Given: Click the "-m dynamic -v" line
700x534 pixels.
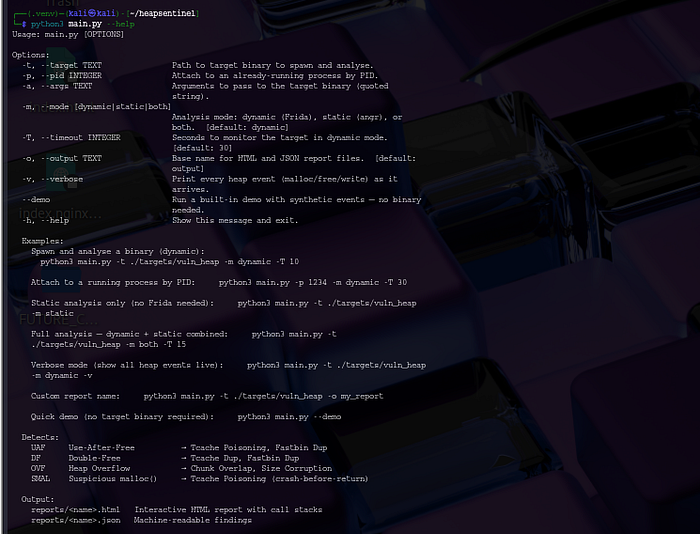Looking at the screenshot, I should pos(62,375).
